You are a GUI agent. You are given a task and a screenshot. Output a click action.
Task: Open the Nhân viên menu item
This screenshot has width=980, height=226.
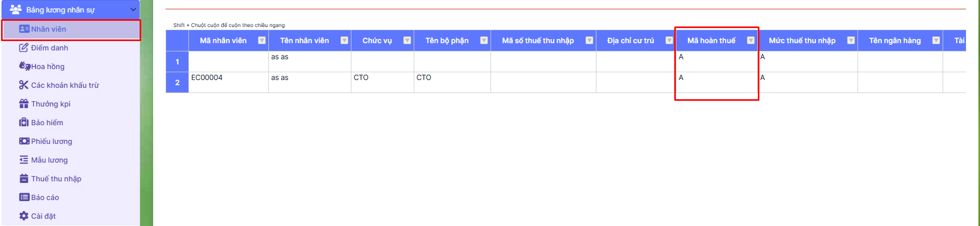click(x=48, y=29)
